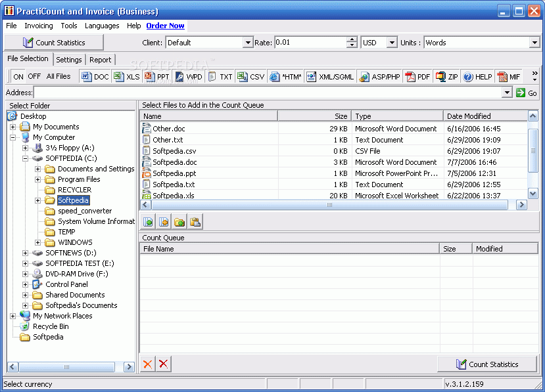Open the Address bar dropdown
The image size is (545, 392).
click(507, 93)
